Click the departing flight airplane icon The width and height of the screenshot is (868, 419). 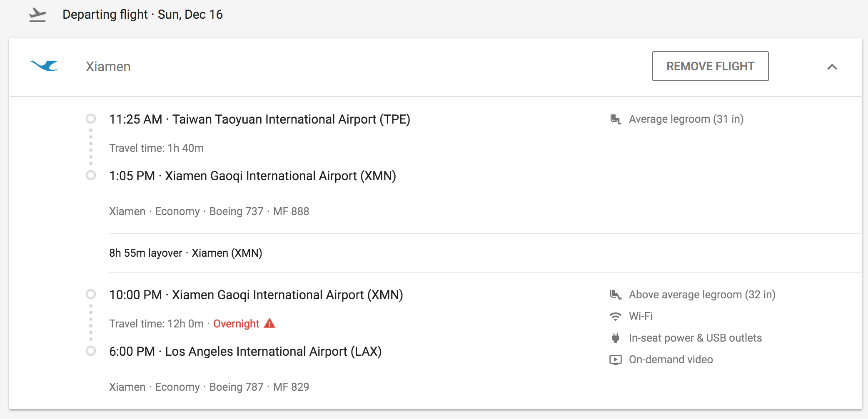point(37,15)
